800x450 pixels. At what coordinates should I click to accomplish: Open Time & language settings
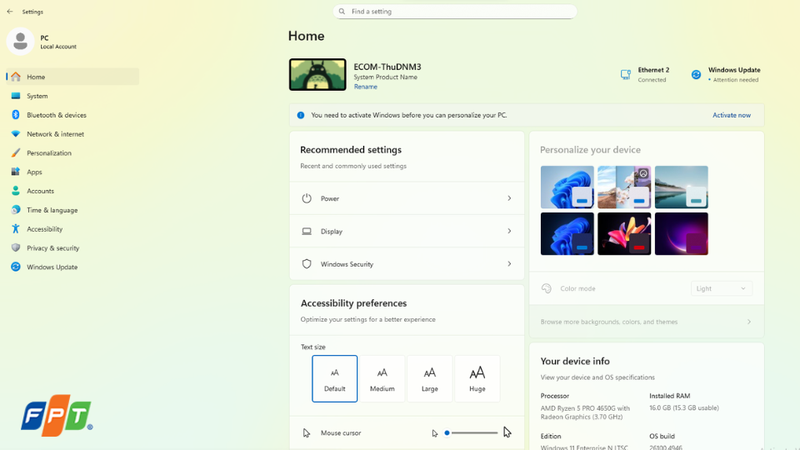[x=72, y=210]
